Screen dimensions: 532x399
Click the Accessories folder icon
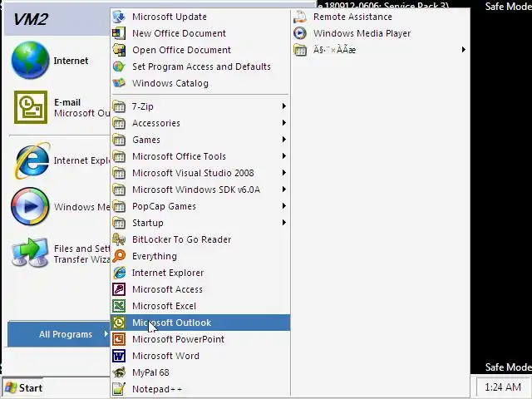click(119, 123)
